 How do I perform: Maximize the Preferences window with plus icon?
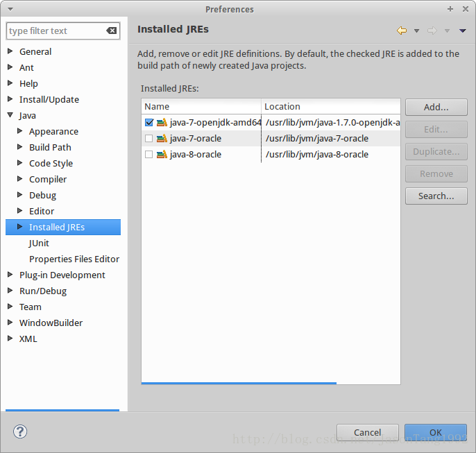[450, 9]
